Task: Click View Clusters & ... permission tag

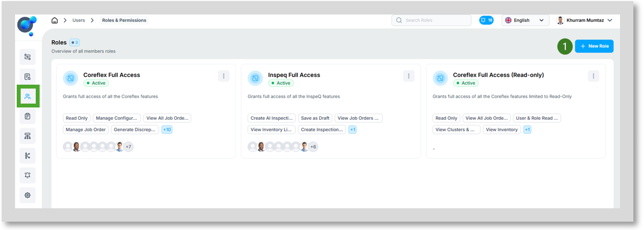Action: (x=456, y=130)
